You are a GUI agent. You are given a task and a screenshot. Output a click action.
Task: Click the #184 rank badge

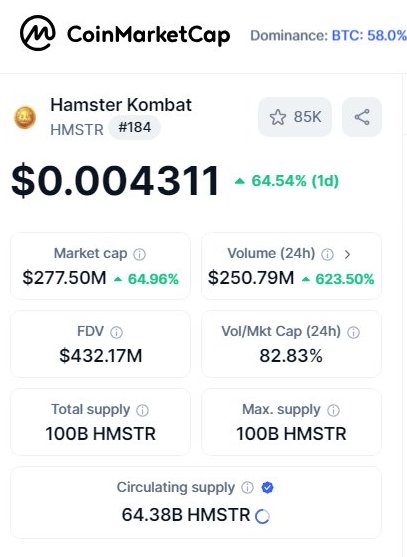click(135, 128)
